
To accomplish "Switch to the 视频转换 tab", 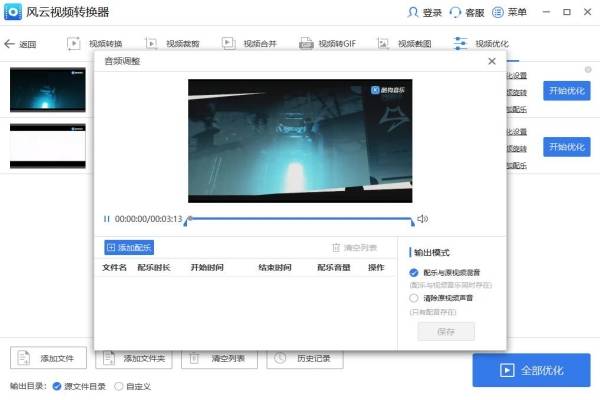I will pyautogui.click(x=106, y=44).
